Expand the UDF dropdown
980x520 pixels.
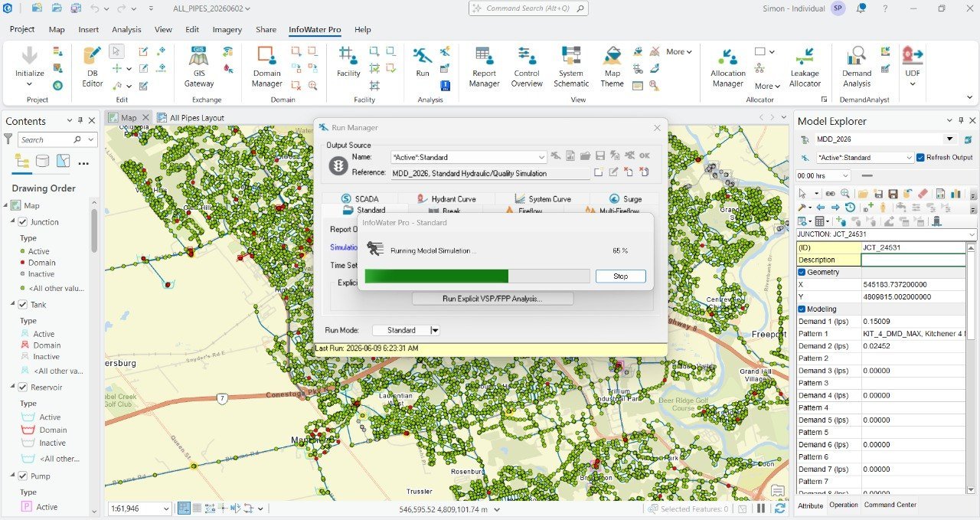pyautogui.click(x=912, y=83)
